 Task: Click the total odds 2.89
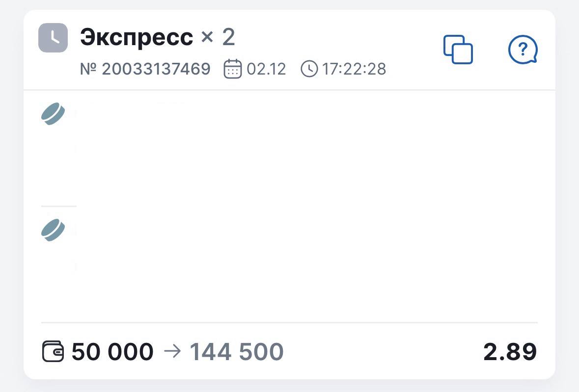click(x=510, y=352)
